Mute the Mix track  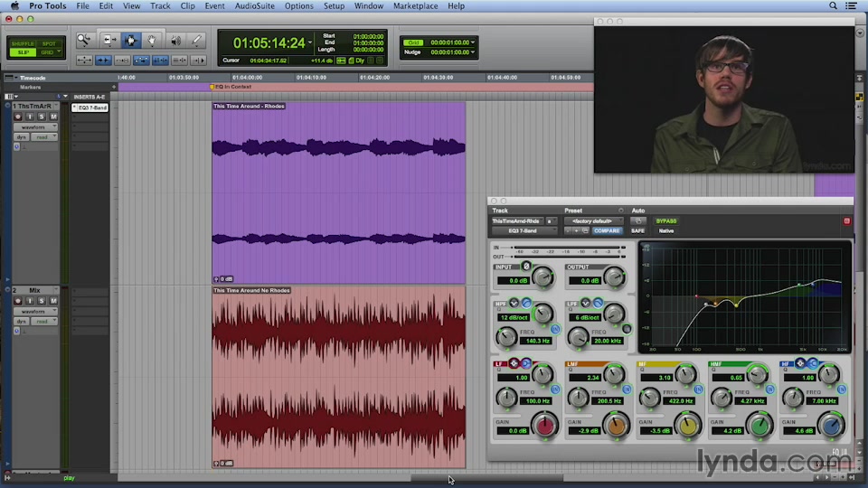(x=53, y=301)
